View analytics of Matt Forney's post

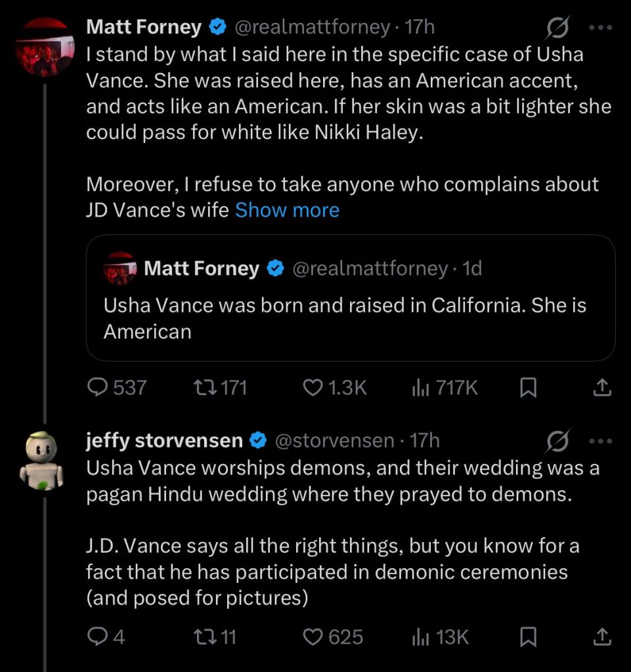(x=420, y=388)
